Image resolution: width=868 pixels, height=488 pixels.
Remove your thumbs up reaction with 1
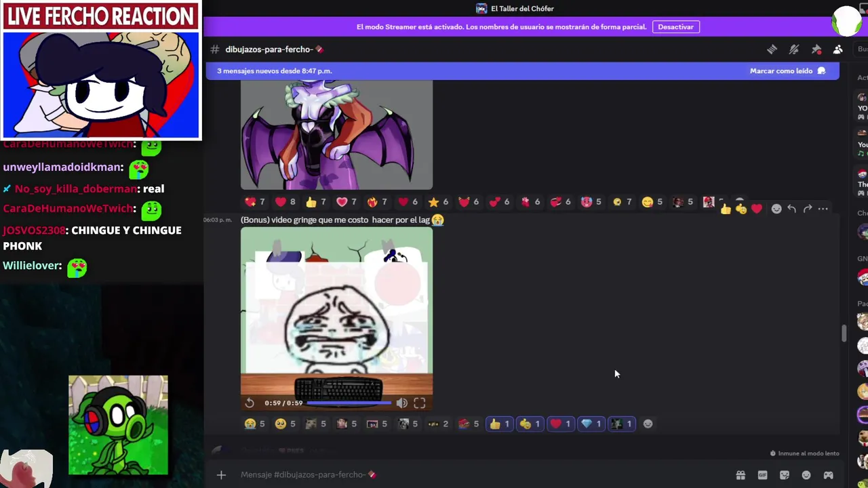pos(499,424)
